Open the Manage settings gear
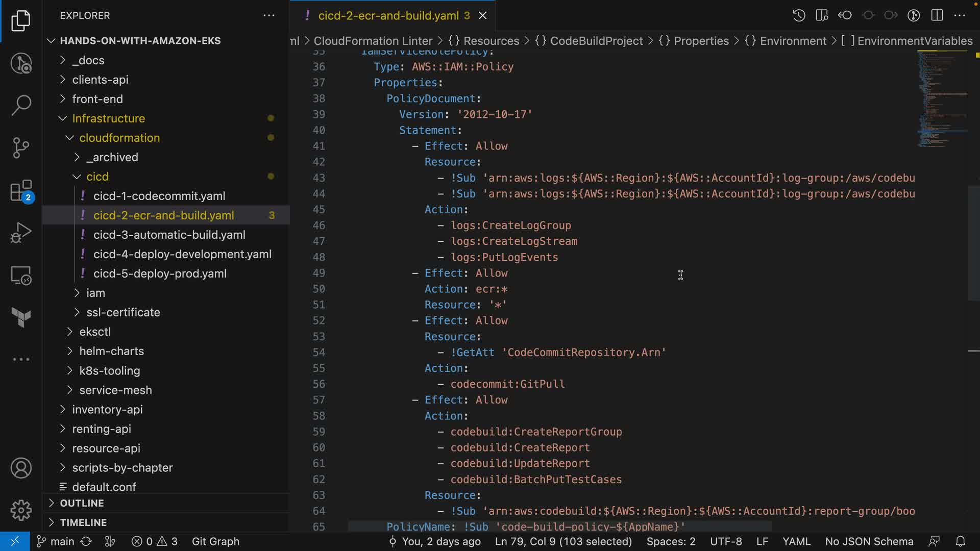 point(21,510)
